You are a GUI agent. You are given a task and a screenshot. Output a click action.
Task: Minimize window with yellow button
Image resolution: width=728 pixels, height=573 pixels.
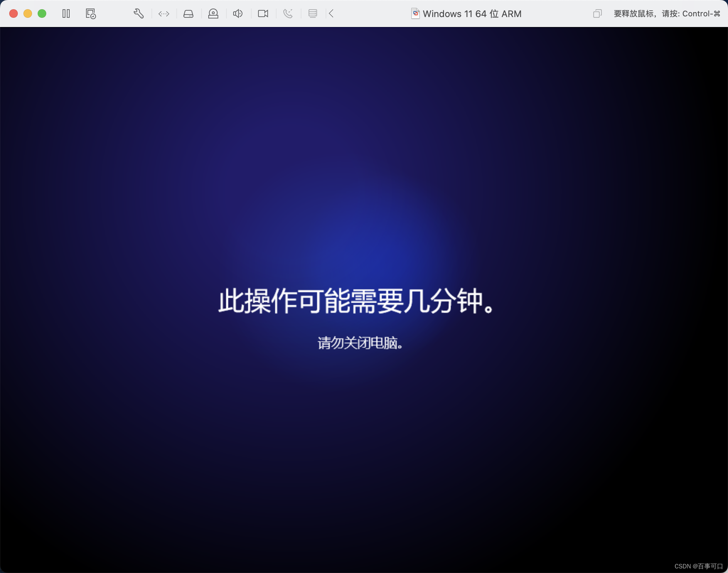point(28,14)
